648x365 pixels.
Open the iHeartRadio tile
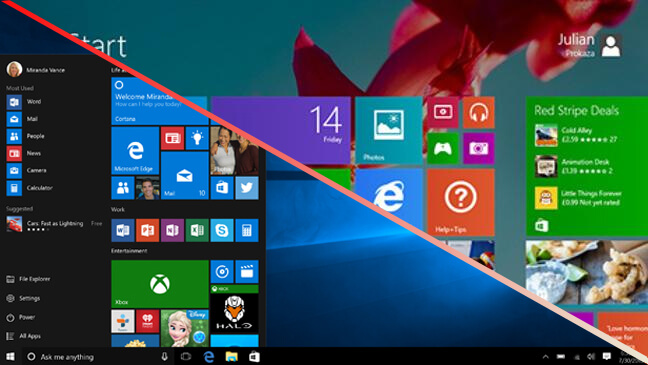click(148, 321)
